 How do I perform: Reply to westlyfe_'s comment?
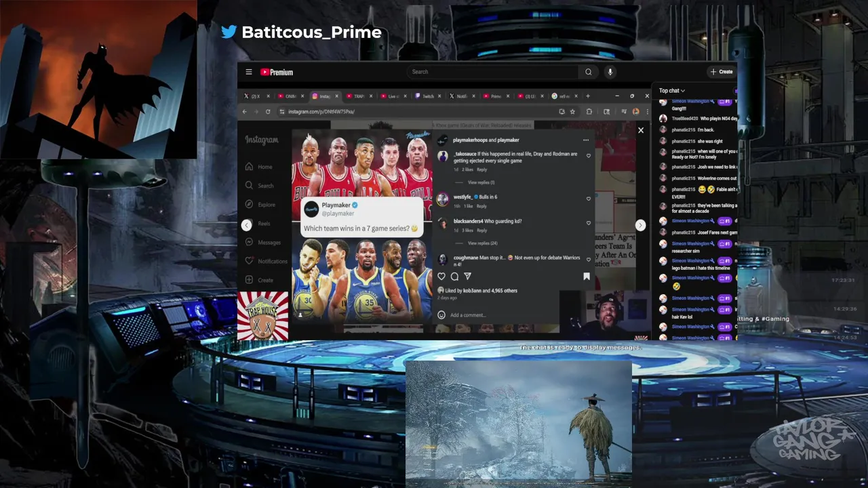pos(481,206)
